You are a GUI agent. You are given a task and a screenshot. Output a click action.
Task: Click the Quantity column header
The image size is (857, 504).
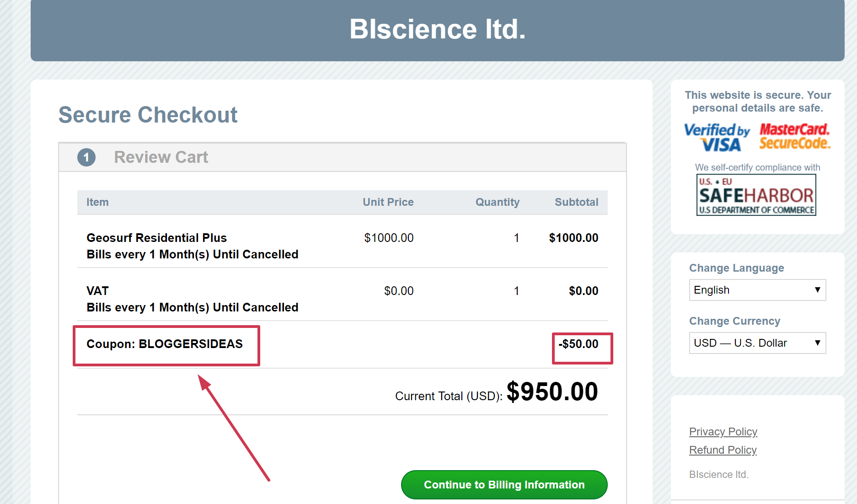point(497,202)
